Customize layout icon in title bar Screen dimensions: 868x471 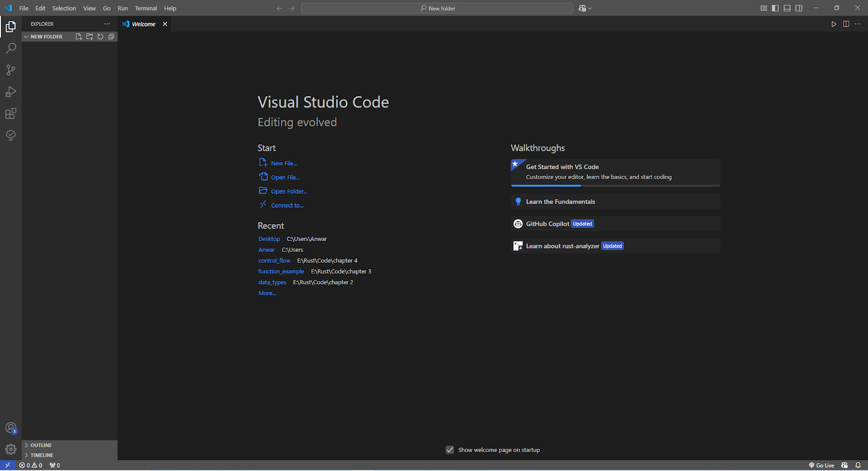point(763,8)
